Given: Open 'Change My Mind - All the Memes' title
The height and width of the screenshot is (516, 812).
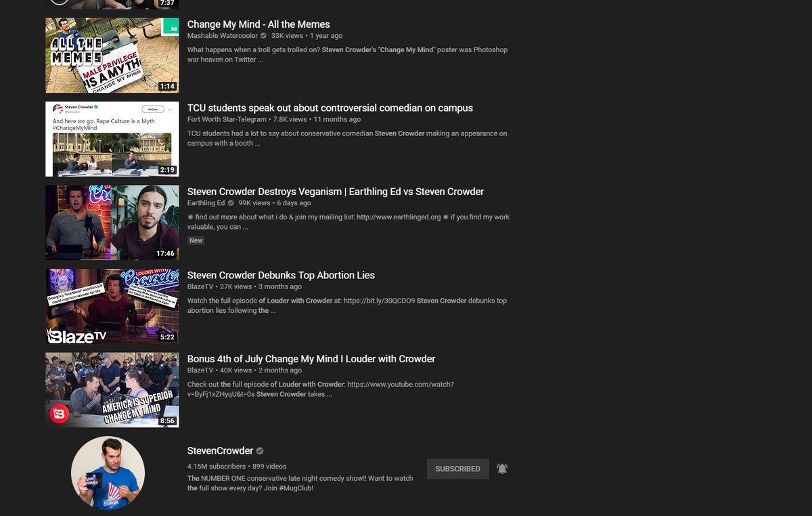Looking at the screenshot, I should [x=258, y=24].
